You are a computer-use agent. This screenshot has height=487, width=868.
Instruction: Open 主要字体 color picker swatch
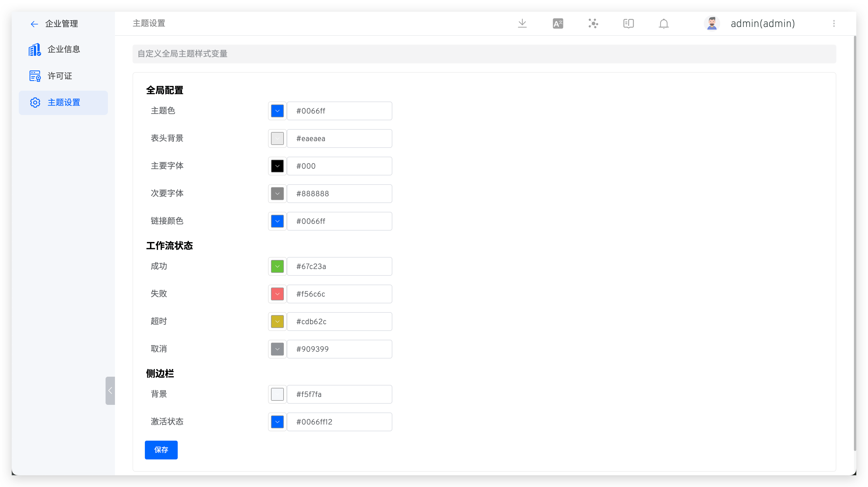point(277,166)
